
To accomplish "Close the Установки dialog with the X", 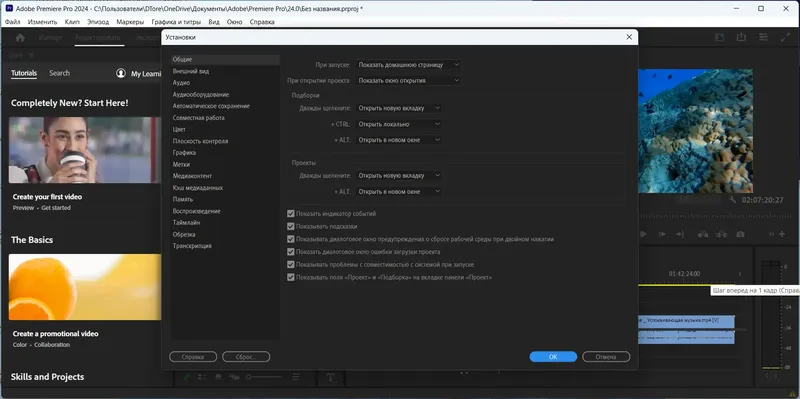I will click(629, 37).
